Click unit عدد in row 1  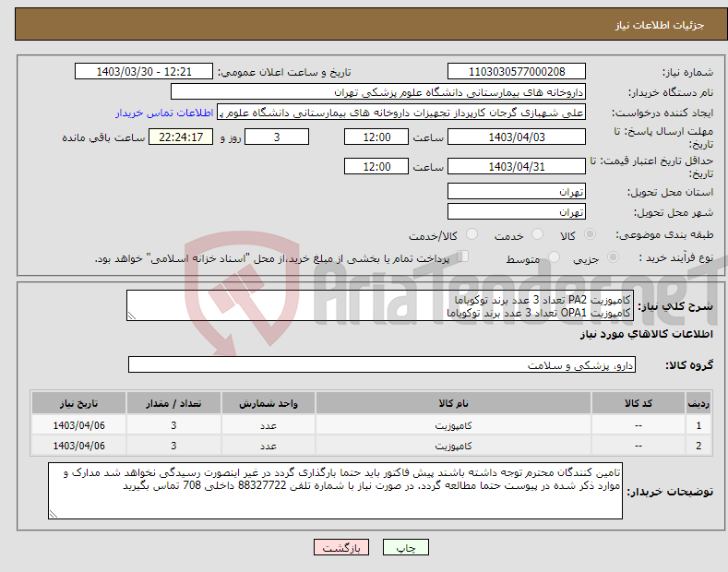[269, 425]
